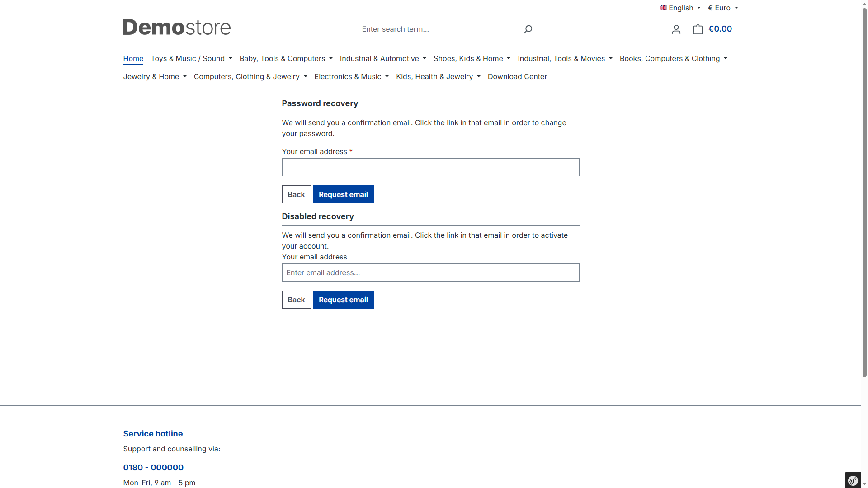This screenshot has width=868, height=488.
Task: Expand Baby, Tools & Computers menu
Action: tap(286, 59)
